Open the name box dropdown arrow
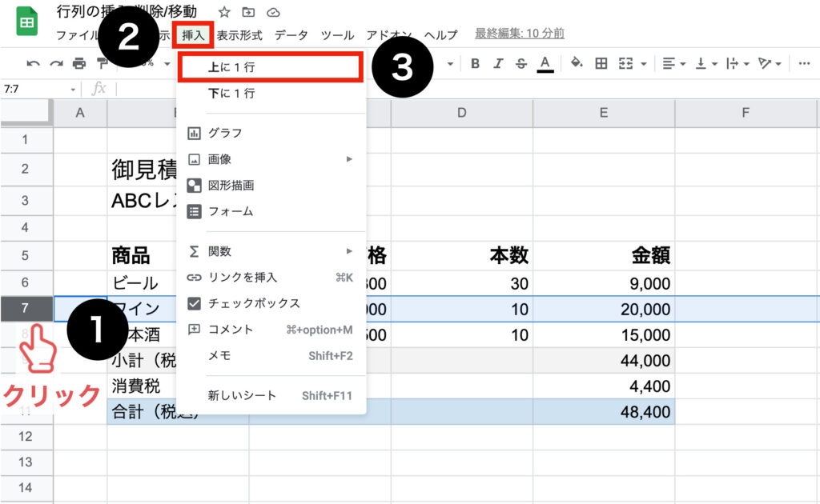The width and height of the screenshot is (820, 504). click(x=73, y=90)
